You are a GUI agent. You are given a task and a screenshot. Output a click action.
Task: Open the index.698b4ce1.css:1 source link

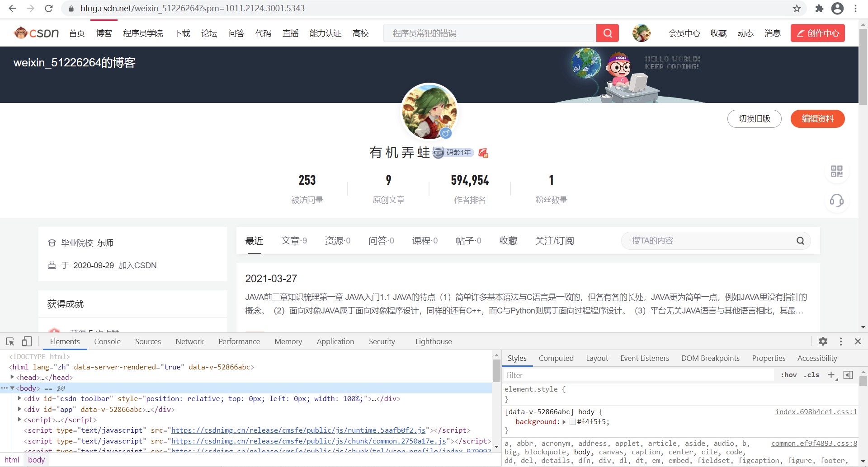click(816, 411)
